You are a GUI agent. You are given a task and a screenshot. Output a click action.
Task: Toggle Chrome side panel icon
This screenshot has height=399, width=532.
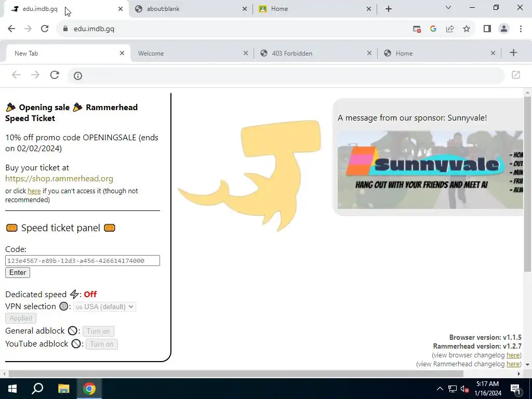pyautogui.click(x=487, y=29)
